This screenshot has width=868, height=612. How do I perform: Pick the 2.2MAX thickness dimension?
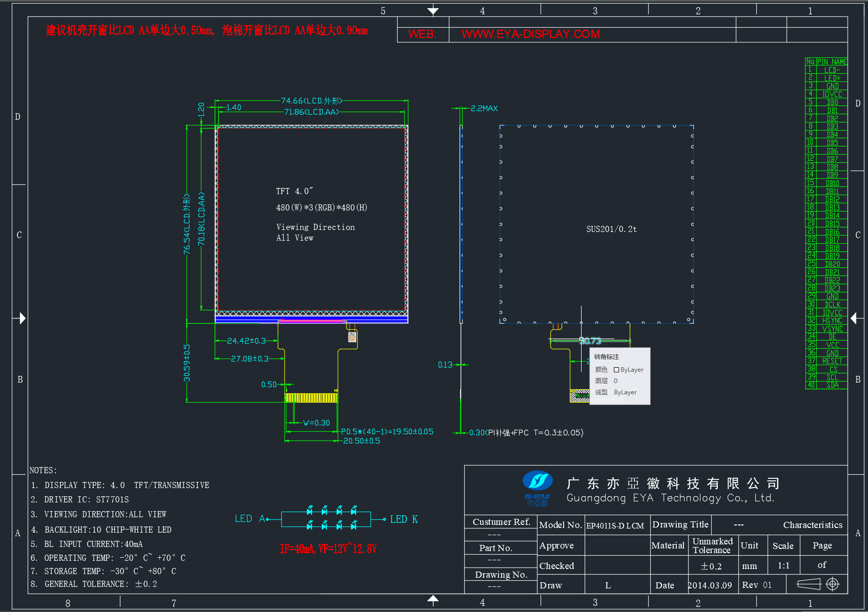[484, 109]
